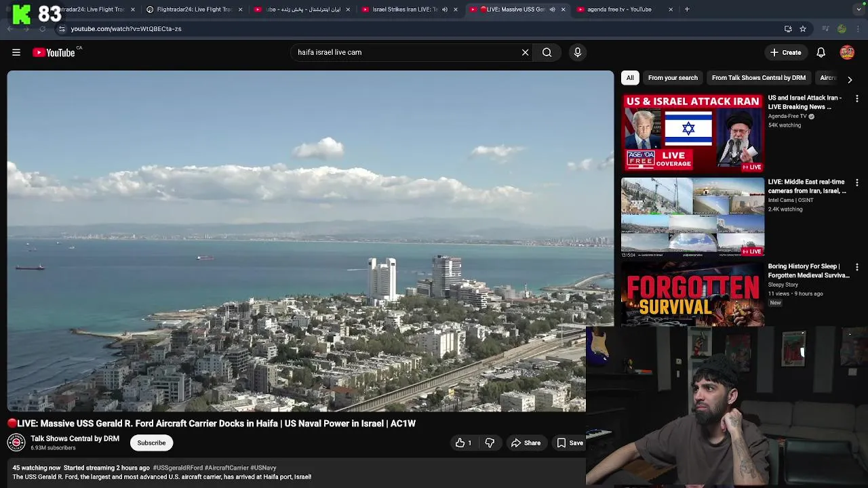This screenshot has width=868, height=488.
Task: Mute the Israel Strikes Iran LIVE tab audio
Action: [x=445, y=9]
